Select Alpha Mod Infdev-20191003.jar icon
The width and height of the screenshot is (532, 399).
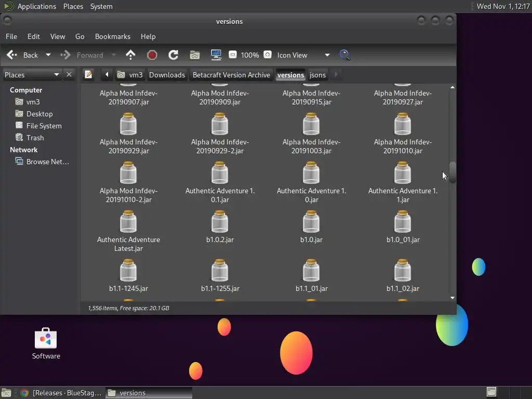[x=311, y=124]
